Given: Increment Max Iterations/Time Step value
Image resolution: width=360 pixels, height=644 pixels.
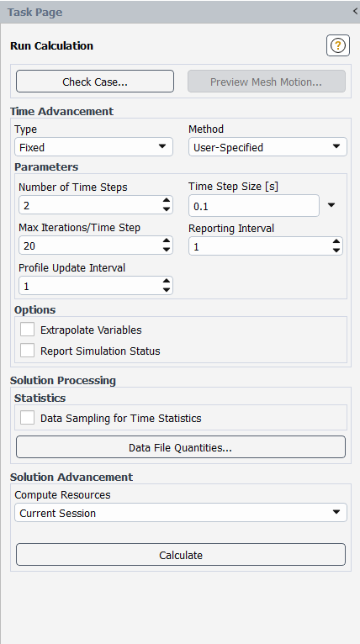Looking at the screenshot, I should click(166, 241).
